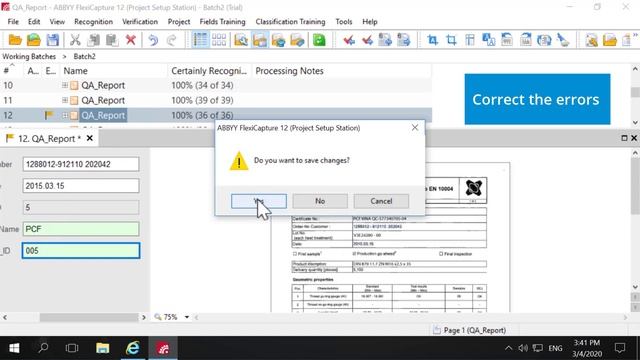Viewport: 640px width, 360px height.
Task: Click the date field 2015.03.15
Action: point(81,186)
